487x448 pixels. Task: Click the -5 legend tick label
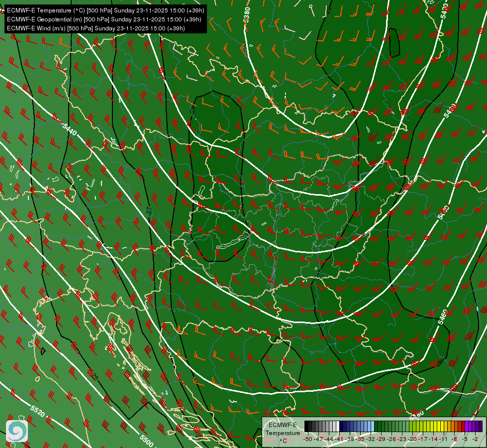tap(465, 439)
